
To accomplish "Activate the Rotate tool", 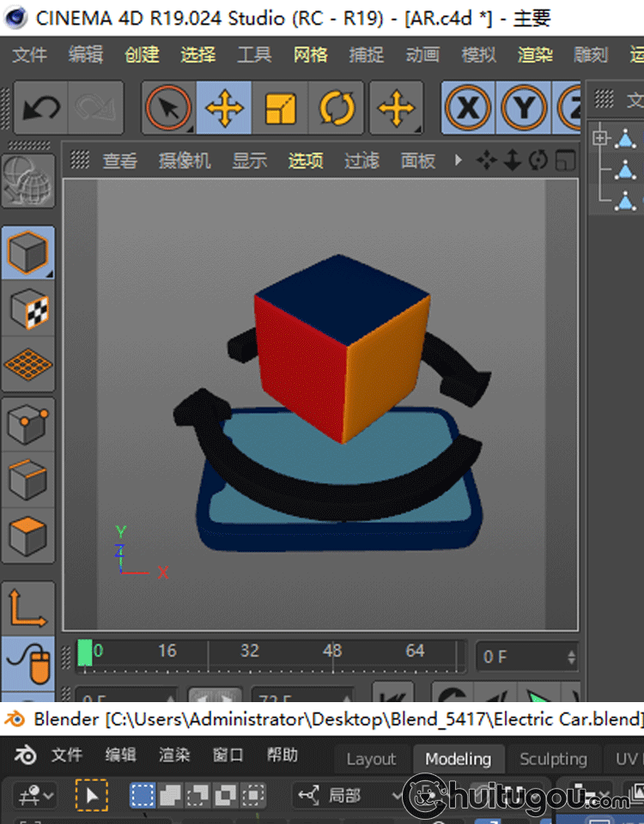I will click(337, 108).
